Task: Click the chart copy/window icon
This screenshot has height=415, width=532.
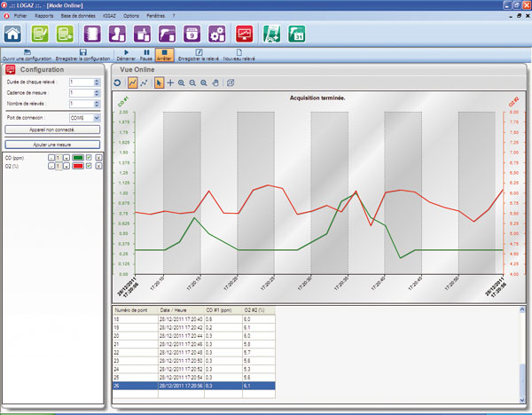Action: pyautogui.click(x=231, y=82)
